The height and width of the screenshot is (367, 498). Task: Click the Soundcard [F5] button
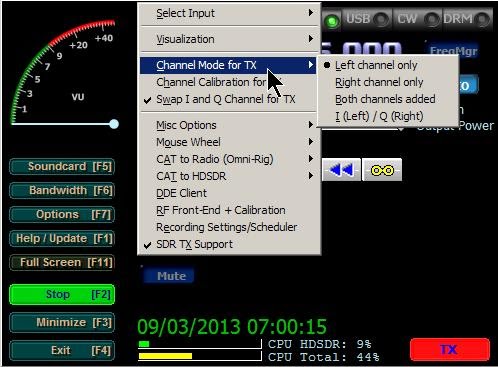coord(62,166)
